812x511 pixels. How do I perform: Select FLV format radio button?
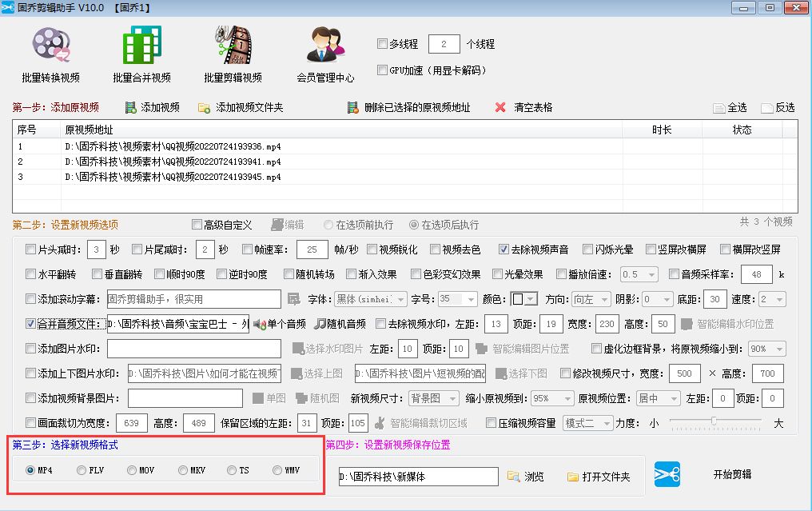coord(82,470)
